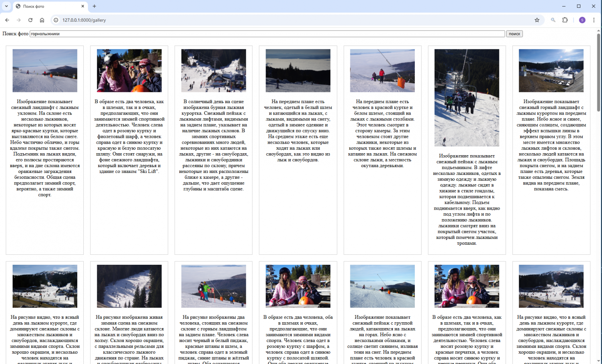Click description 'Изображение показывает снежный ландшафт с лыжным уклоном'

pyautogui.click(x=45, y=148)
